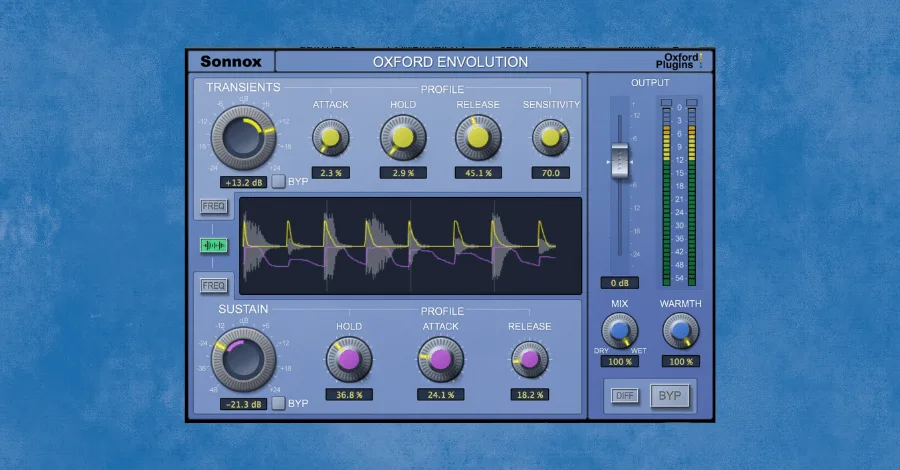The width and height of the screenshot is (900, 470).
Task: Click the Sustain Release knob
Action: tap(529, 360)
